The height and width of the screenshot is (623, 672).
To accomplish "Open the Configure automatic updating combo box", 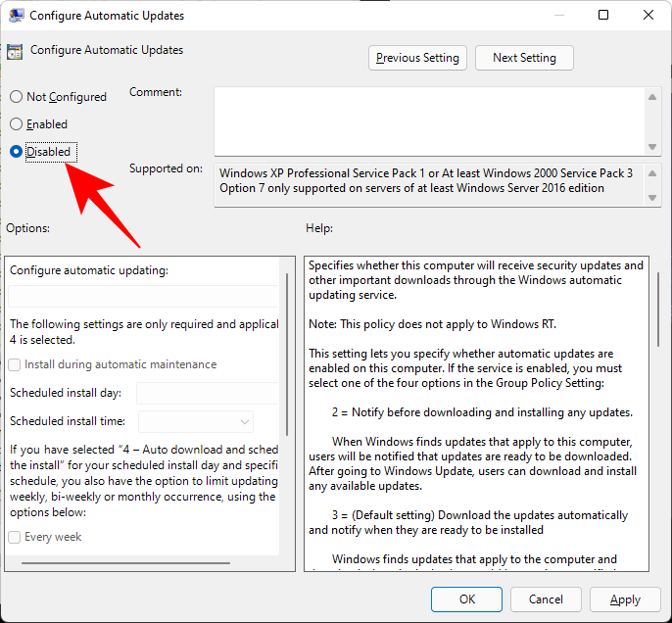I will (144, 297).
